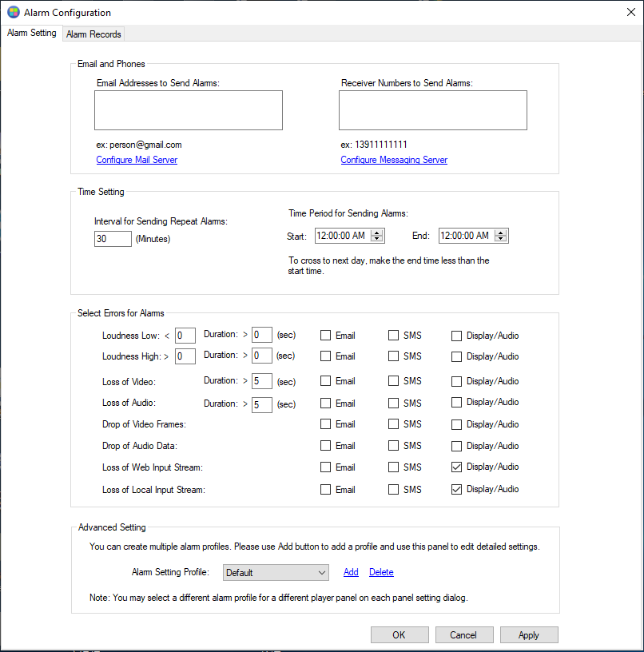Click the Loudness Low duration field

pos(262,335)
